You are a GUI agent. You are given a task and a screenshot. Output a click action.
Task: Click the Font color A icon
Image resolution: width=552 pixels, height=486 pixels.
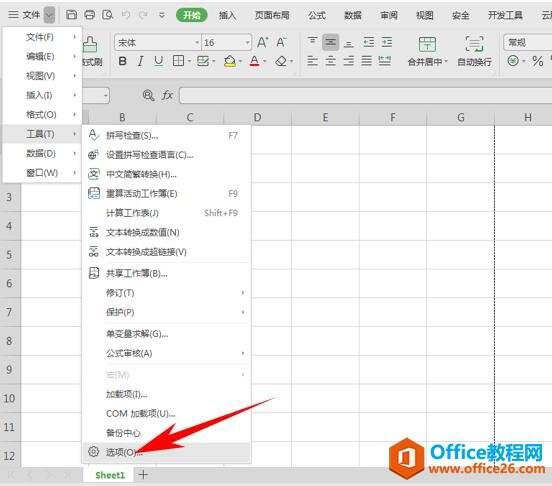click(255, 62)
